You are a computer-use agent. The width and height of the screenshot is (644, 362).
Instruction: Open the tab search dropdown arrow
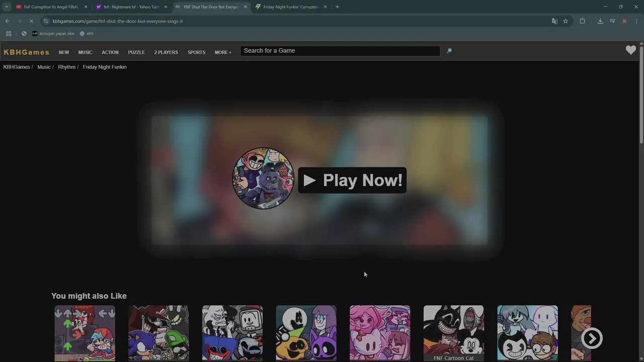pos(7,7)
